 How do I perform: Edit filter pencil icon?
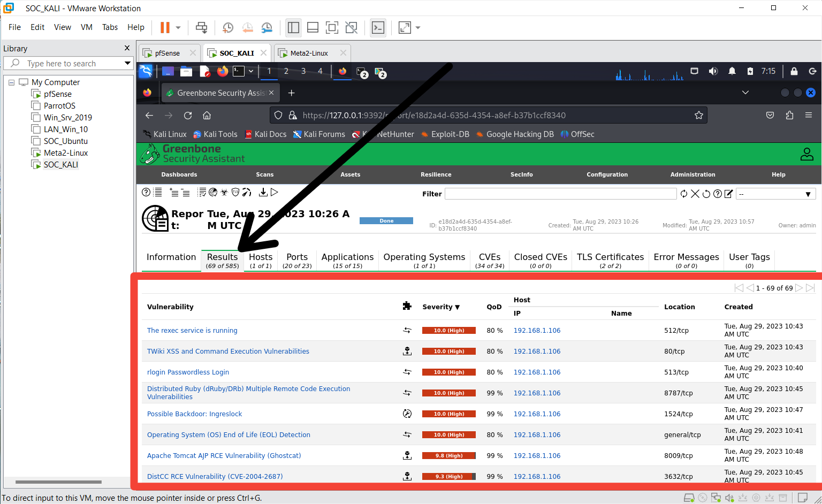point(728,194)
